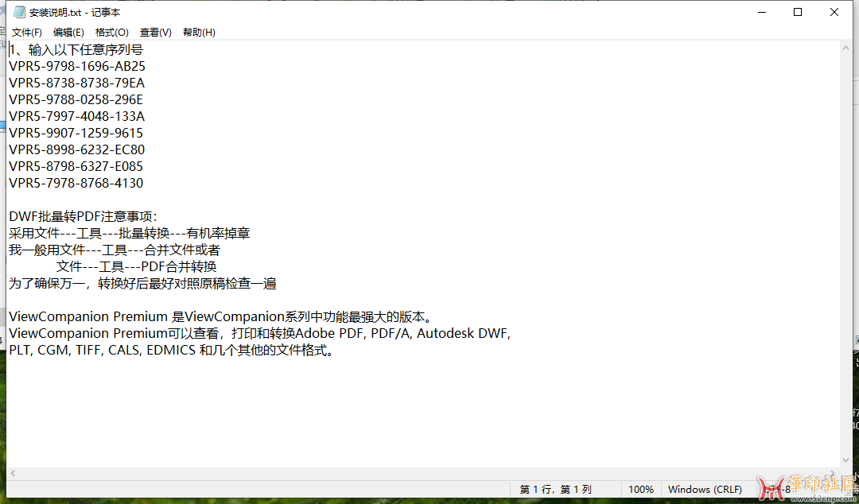Screen dimensions: 859x504
Task: Click the line 文件---工具---PDF合并转换
Action: click(137, 267)
